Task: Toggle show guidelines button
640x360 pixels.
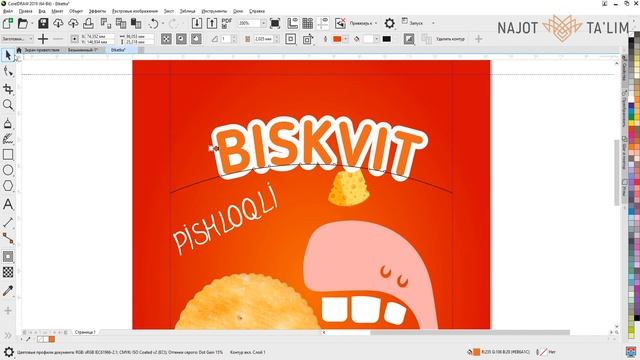Action: coord(323,23)
